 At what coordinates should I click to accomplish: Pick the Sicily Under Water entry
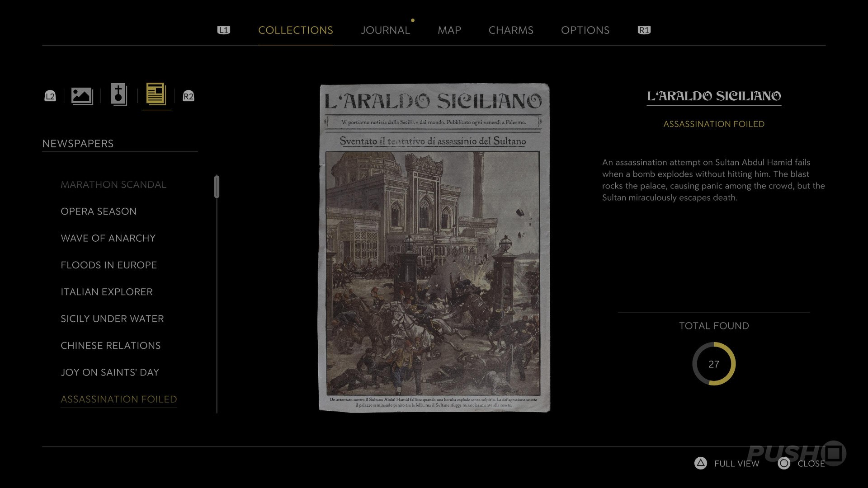pos(112,319)
